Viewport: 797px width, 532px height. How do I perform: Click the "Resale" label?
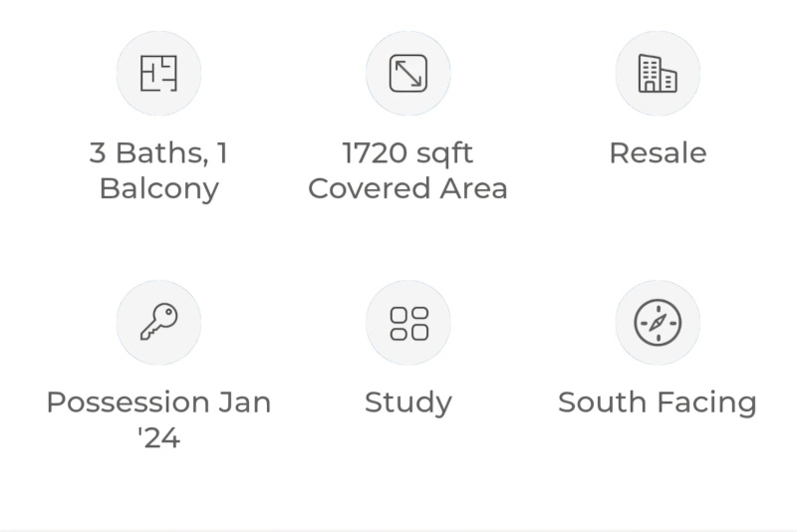pyautogui.click(x=658, y=153)
